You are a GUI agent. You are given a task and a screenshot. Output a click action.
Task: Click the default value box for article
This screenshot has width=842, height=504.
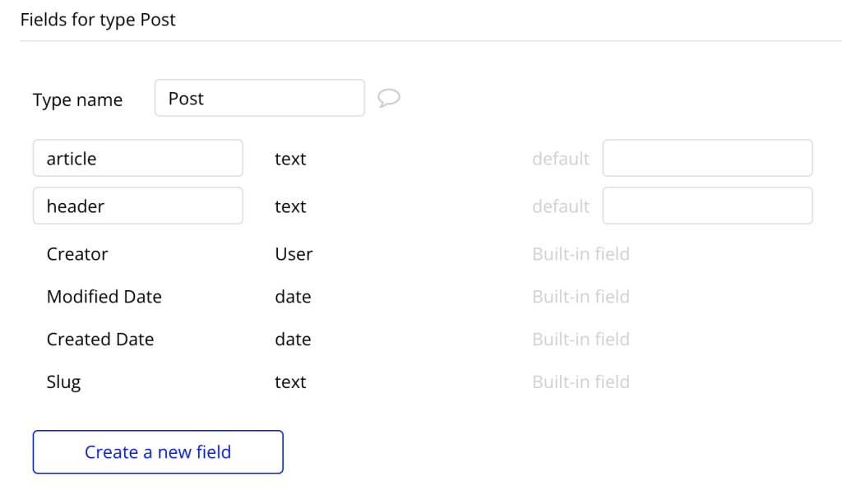(707, 157)
